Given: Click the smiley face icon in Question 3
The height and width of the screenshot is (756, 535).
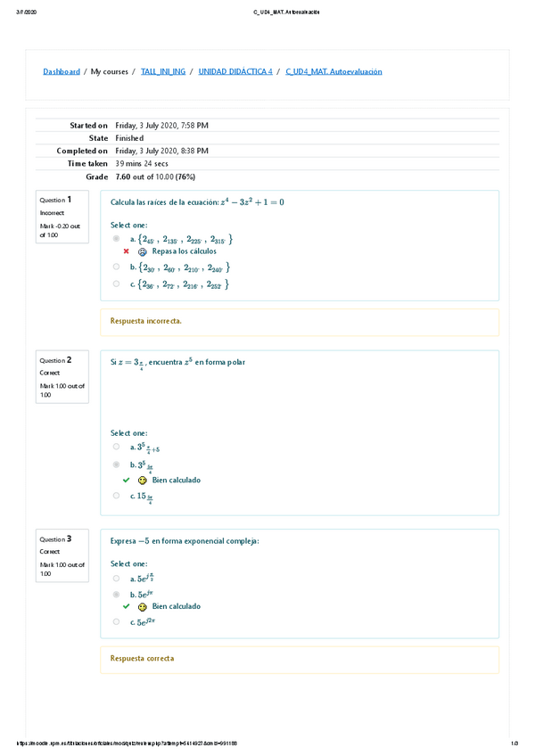Looking at the screenshot, I should (x=143, y=607).
